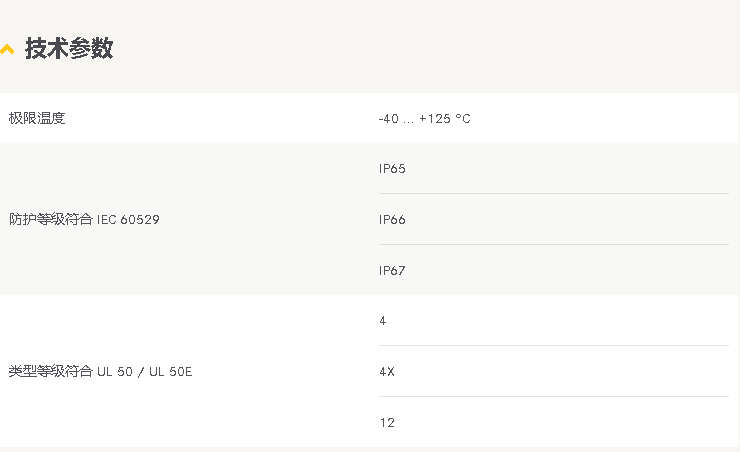The height and width of the screenshot is (452, 740).
Task: Click the 技术参数 heading text
Action: coord(69,49)
